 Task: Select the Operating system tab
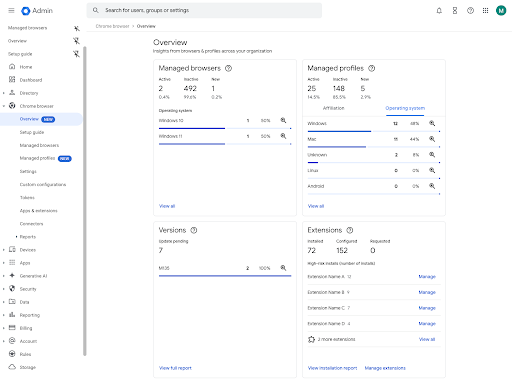[x=405, y=108]
